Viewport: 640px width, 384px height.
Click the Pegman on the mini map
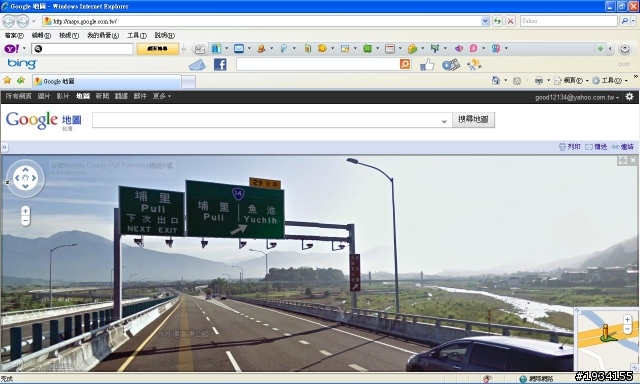pos(607,333)
